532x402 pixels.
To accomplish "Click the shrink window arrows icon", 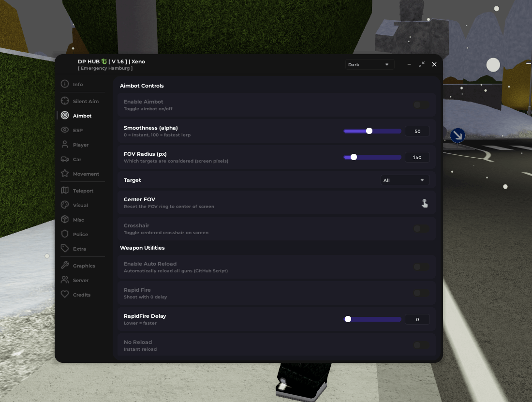I will tap(422, 64).
